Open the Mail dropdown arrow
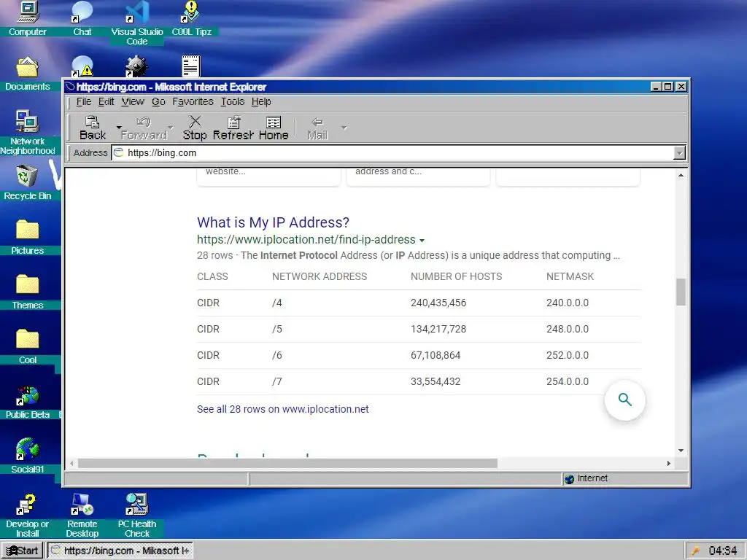The width and height of the screenshot is (747, 560). coord(344,128)
